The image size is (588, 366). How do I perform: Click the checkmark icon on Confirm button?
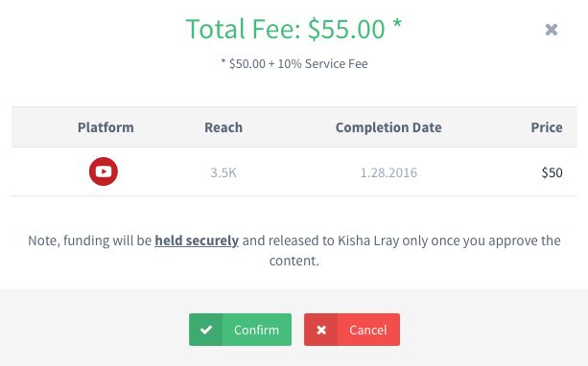coord(206,330)
